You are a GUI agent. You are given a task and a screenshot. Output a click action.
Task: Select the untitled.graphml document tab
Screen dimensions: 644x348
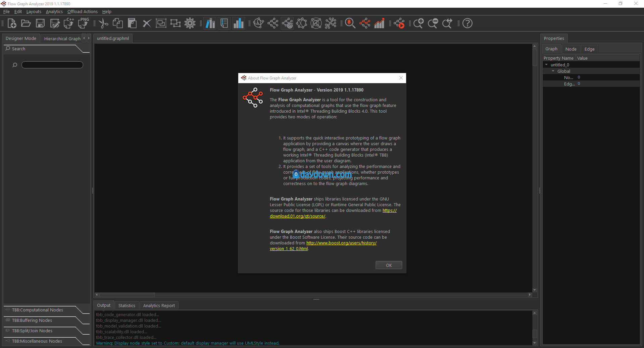113,39
